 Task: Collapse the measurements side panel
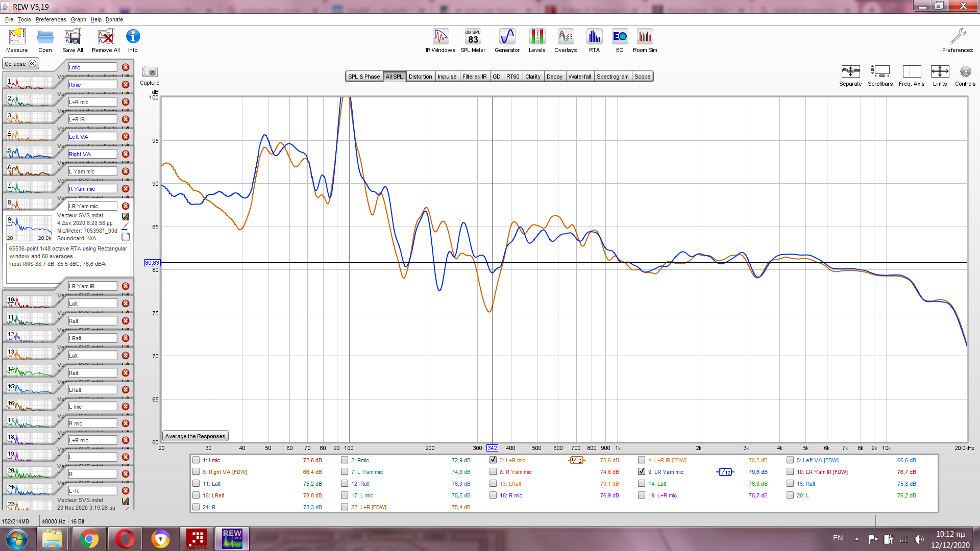[20, 64]
